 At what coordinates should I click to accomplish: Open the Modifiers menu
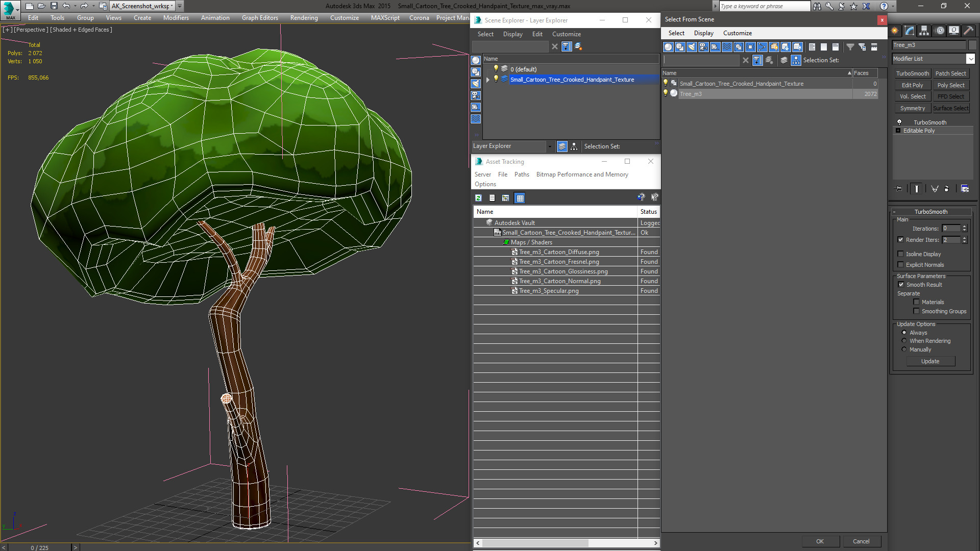click(x=176, y=17)
